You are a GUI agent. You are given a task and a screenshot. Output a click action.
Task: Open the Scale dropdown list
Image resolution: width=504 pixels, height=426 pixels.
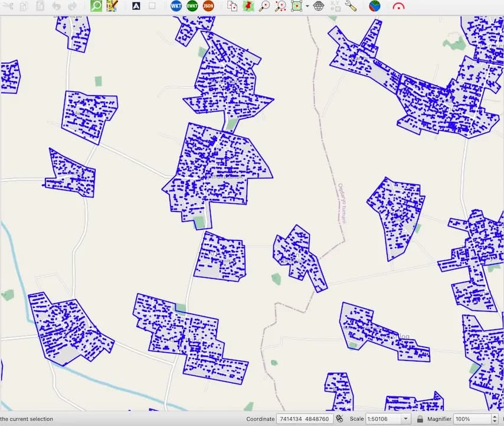click(407, 419)
